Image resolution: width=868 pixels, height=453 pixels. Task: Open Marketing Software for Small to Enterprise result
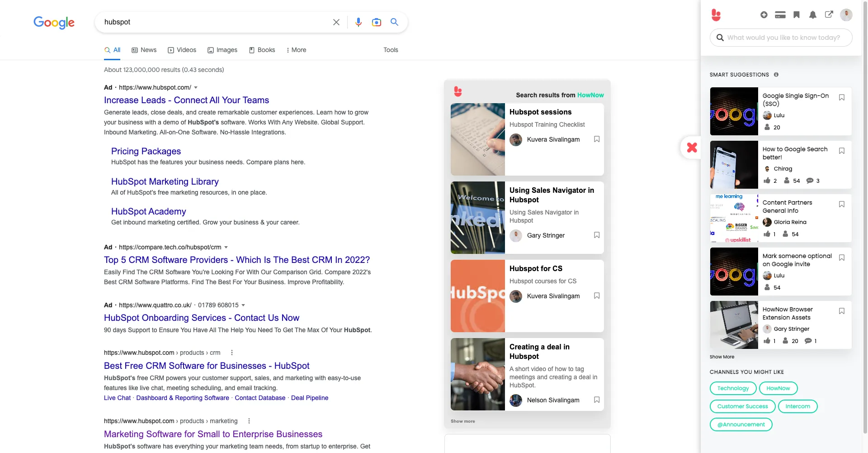tap(213, 434)
